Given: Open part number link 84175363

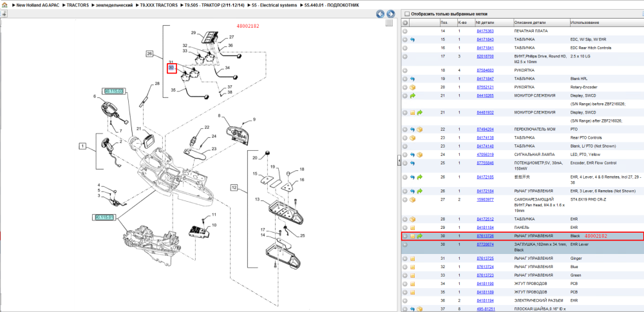Looking at the screenshot, I should tap(485, 31).
